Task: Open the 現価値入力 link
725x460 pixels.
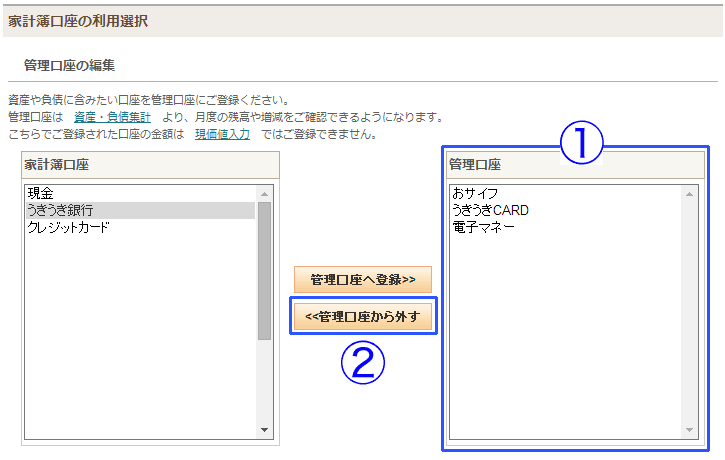Action: (222, 135)
